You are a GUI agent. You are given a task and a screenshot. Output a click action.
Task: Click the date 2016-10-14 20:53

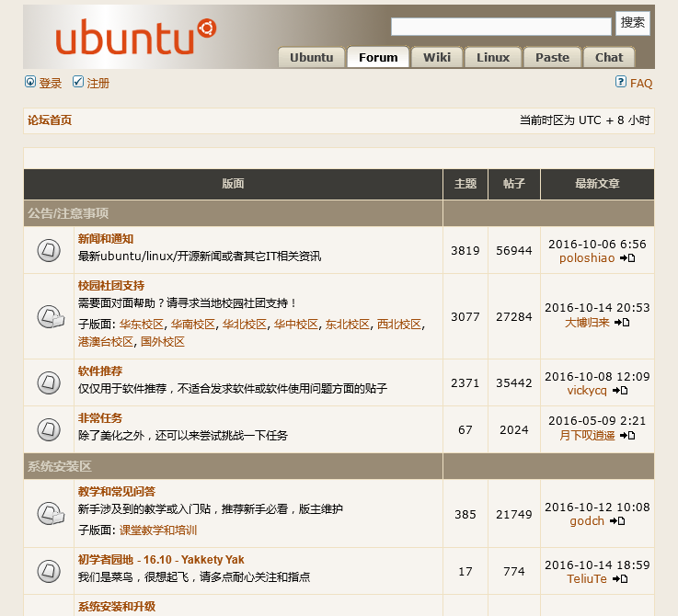pyautogui.click(x=597, y=308)
